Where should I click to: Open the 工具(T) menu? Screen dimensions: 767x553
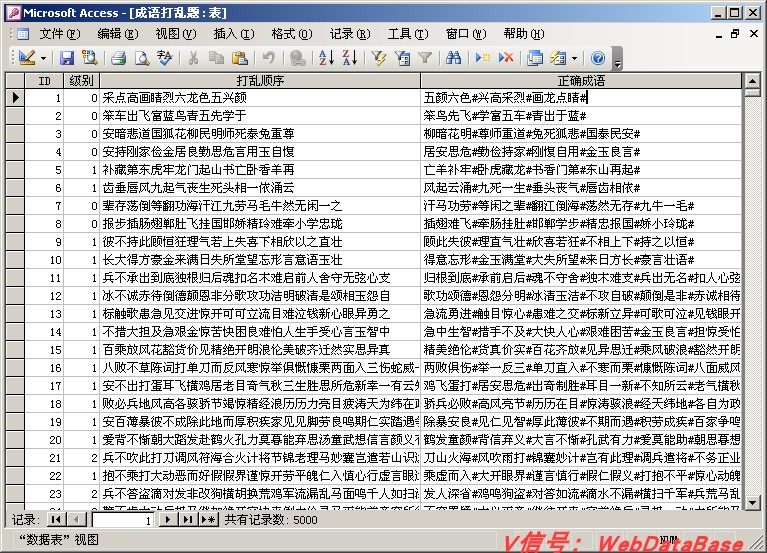[x=408, y=34]
